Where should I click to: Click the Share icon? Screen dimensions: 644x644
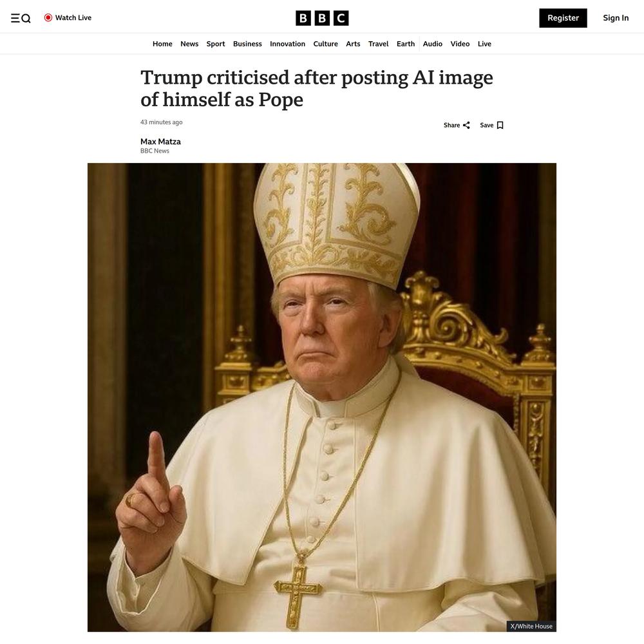tap(466, 126)
